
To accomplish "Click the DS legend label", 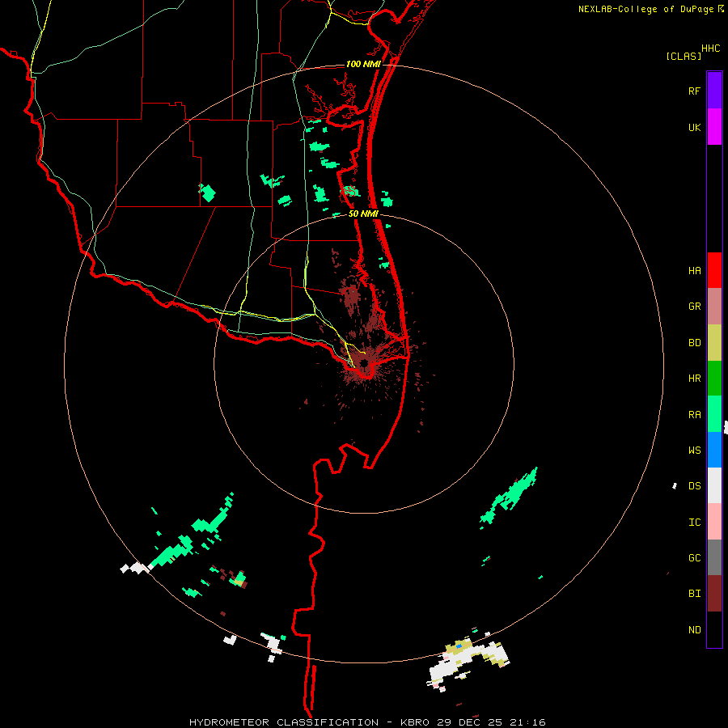I will pos(694,486).
